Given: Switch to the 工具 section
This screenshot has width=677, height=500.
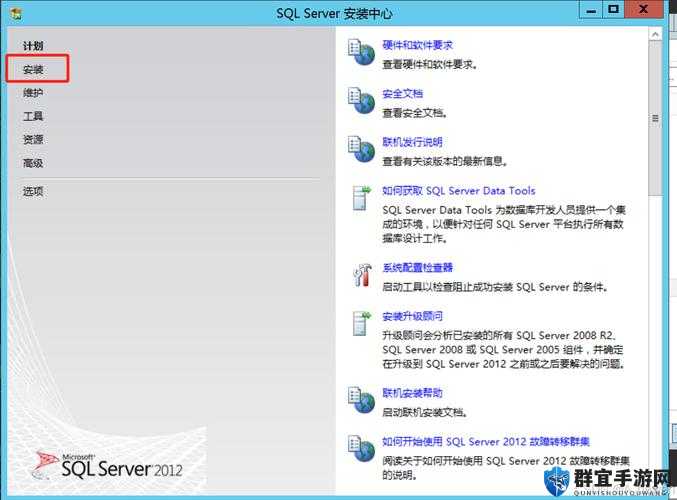Looking at the screenshot, I should [x=33, y=116].
